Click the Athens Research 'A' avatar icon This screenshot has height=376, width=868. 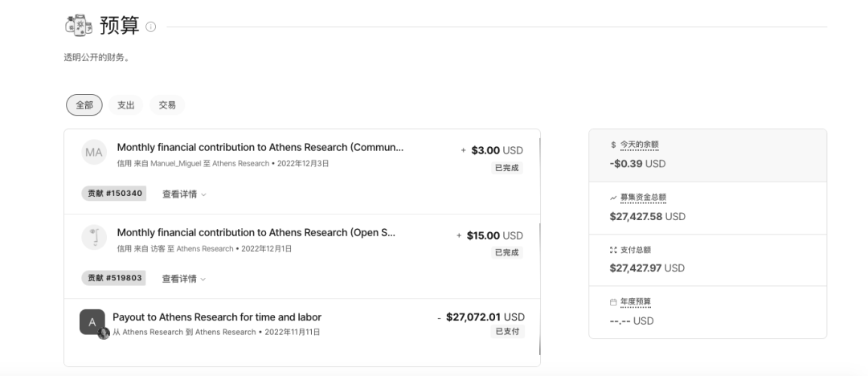point(92,321)
